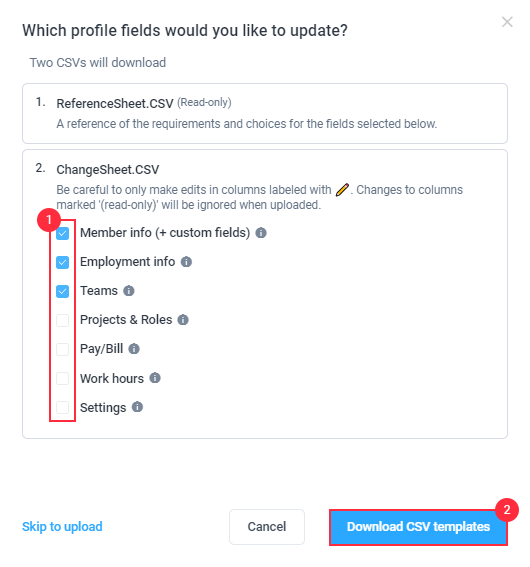Click info icon next to Projects & Roles

coord(183,320)
